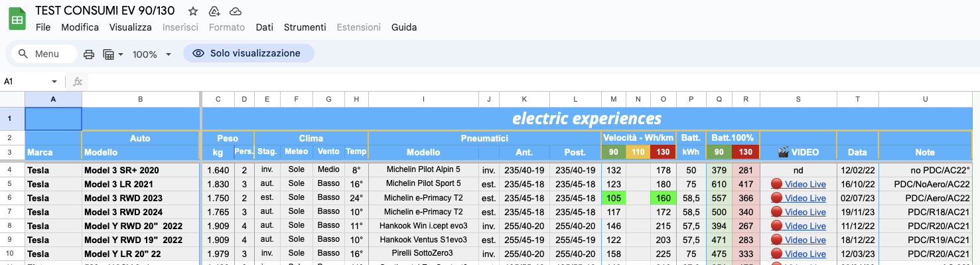Select cell Model 3 SR+ 2020

(141, 170)
